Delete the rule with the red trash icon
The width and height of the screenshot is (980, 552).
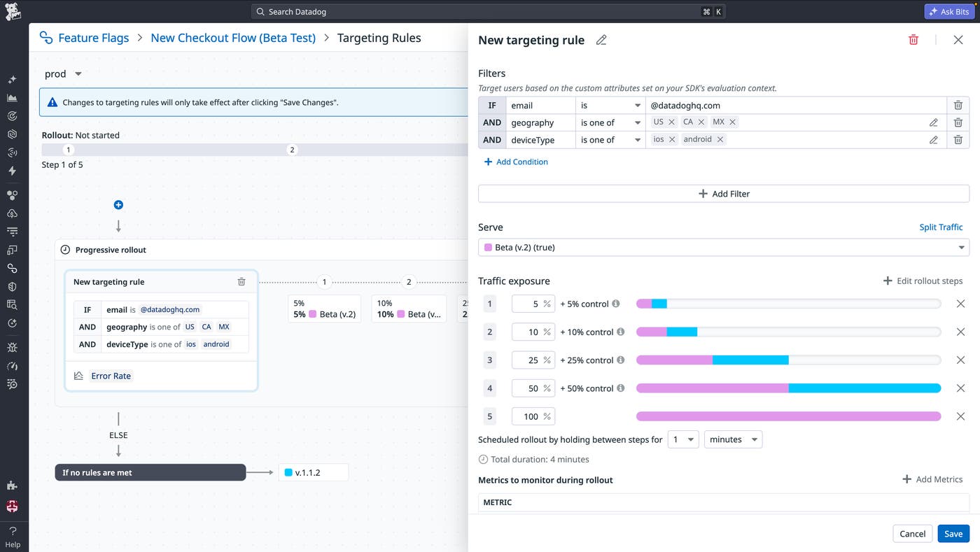(x=913, y=40)
